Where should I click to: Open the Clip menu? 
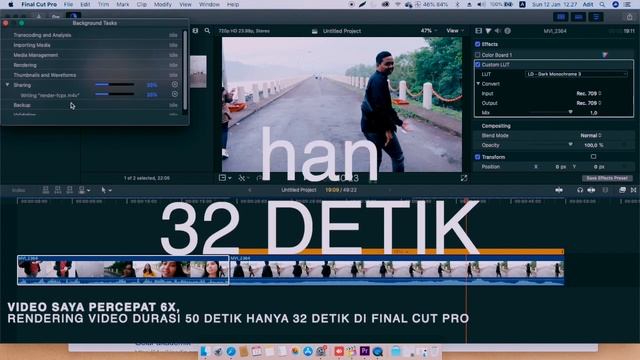[x=142, y=4]
